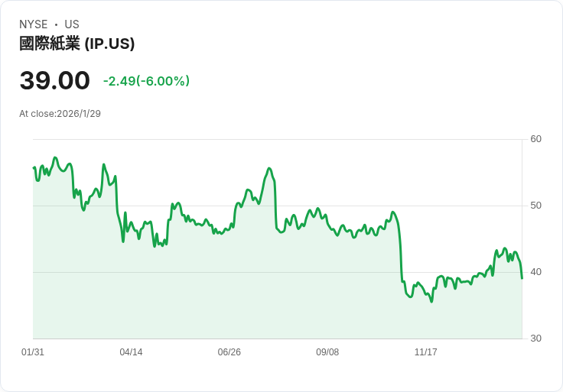Click the At close 2026/1/29 text
563x392 pixels.
pyautogui.click(x=60, y=114)
